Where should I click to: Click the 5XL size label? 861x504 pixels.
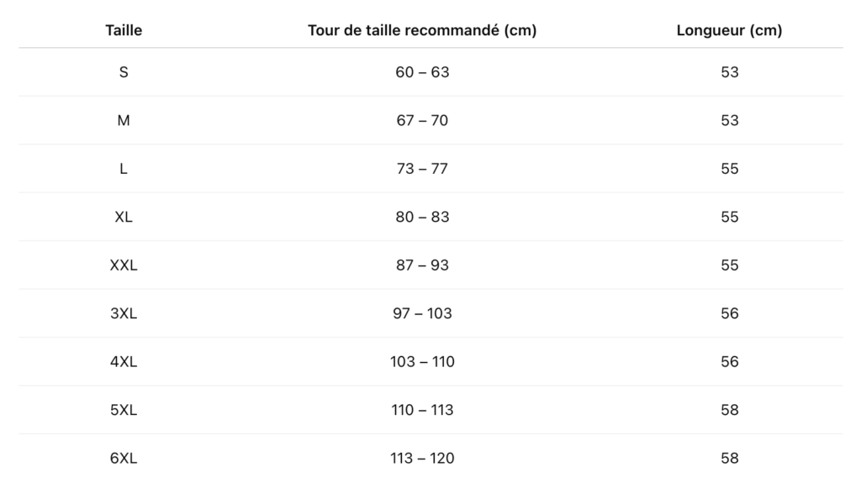124,410
